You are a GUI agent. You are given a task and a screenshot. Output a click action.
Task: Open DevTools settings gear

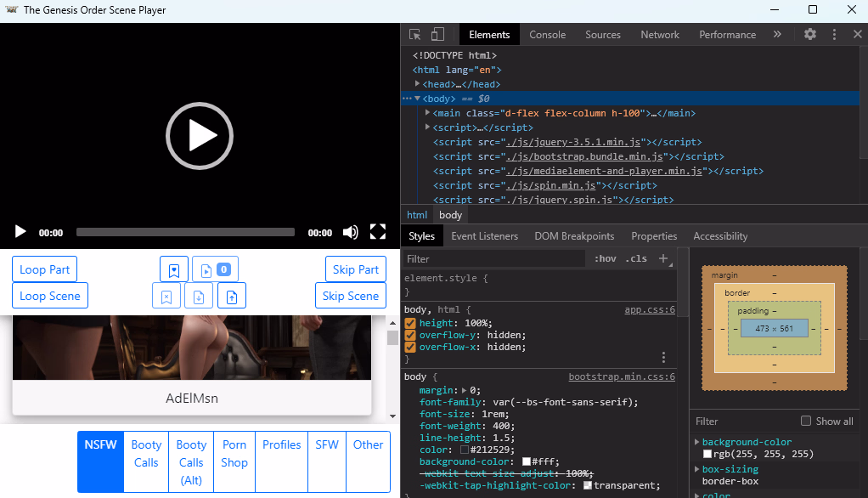click(x=810, y=35)
